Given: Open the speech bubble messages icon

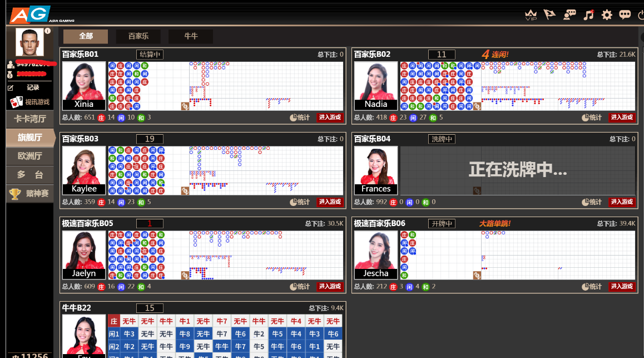Looking at the screenshot, I should click(x=625, y=15).
